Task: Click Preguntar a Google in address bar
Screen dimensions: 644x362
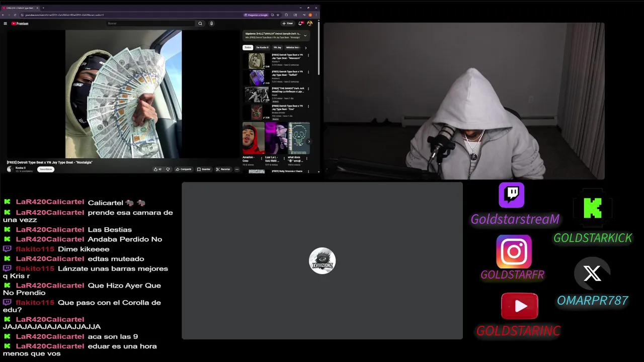Action: 255,15
